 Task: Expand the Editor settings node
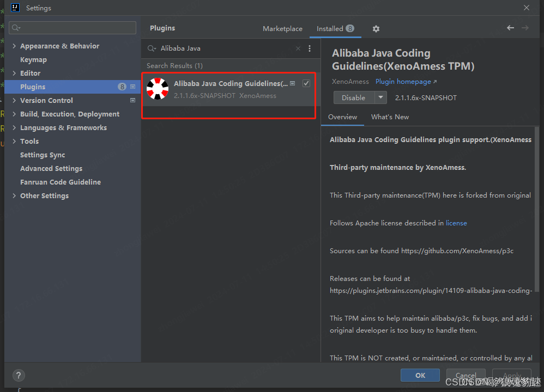pos(14,73)
